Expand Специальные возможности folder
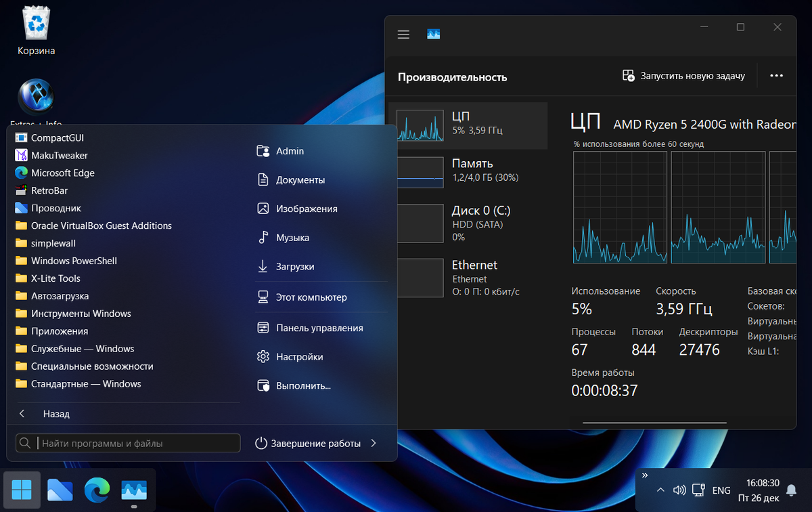Screen dimensions: 812x512 (84, 366)
